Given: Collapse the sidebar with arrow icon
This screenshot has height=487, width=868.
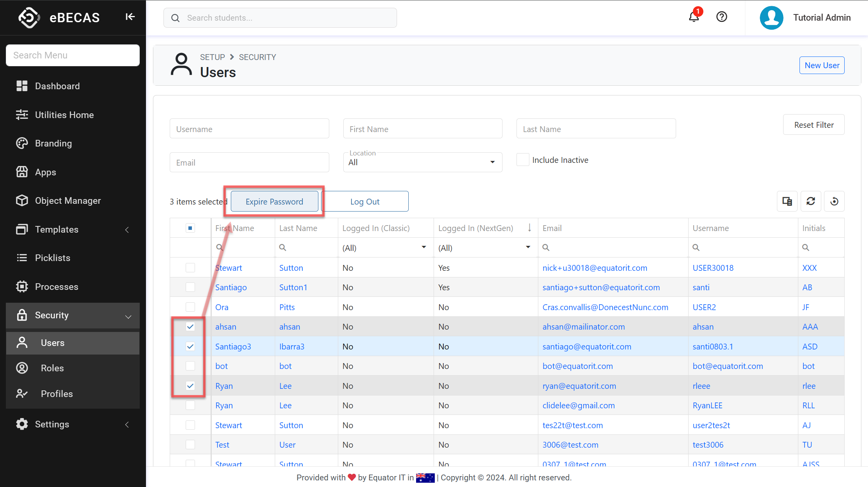Looking at the screenshot, I should click(x=130, y=17).
